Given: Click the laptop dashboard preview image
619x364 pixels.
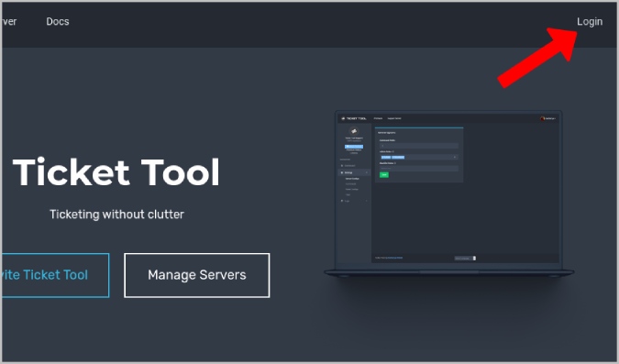Looking at the screenshot, I should (448, 194).
